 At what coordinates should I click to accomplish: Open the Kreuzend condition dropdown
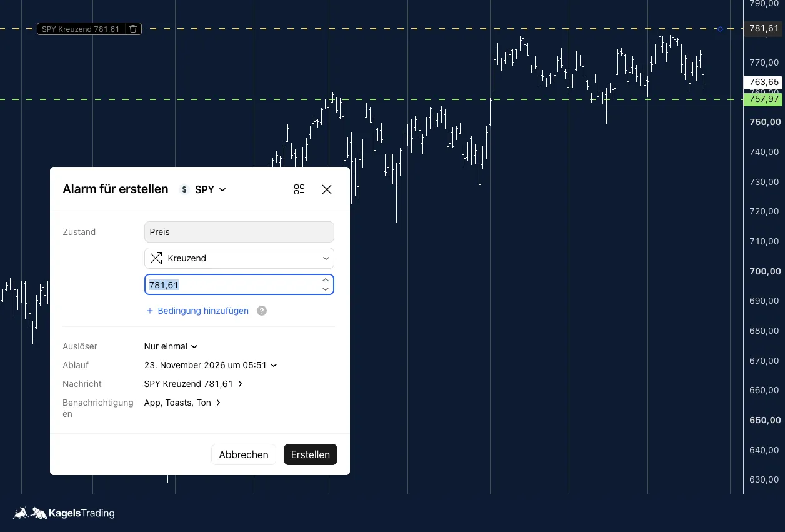tap(239, 258)
